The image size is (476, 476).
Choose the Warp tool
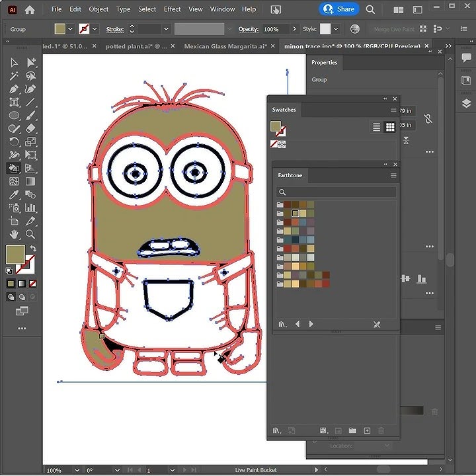[14, 155]
